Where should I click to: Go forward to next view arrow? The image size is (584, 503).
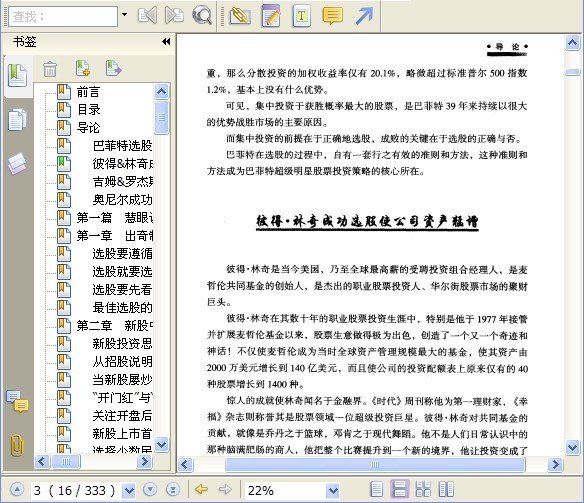(x=225, y=489)
